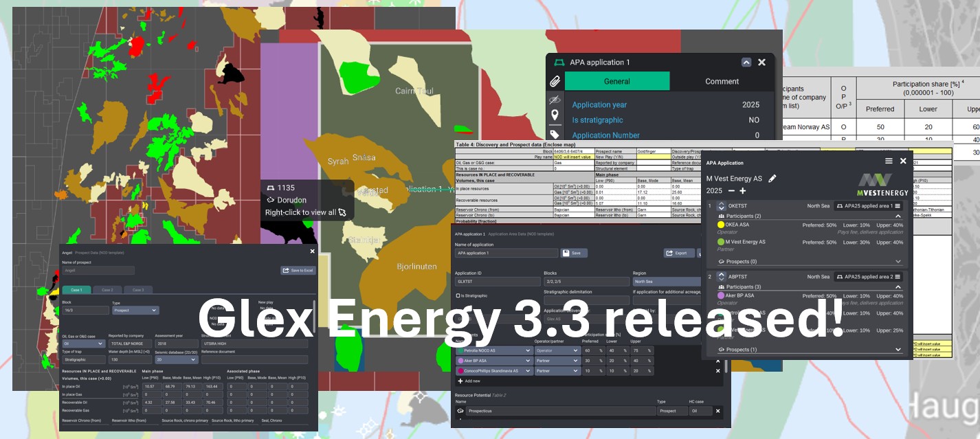Open Operator role dropdown for Petrolia NOCO AS

[x=557, y=350]
